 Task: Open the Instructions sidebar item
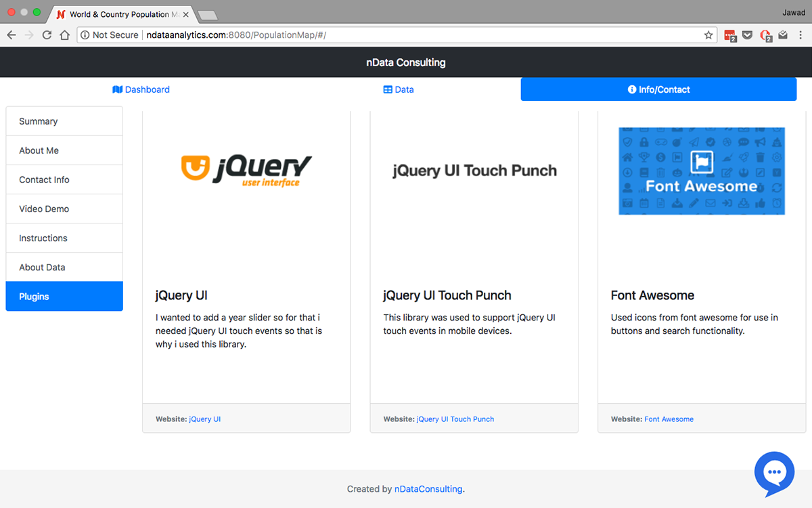click(64, 238)
